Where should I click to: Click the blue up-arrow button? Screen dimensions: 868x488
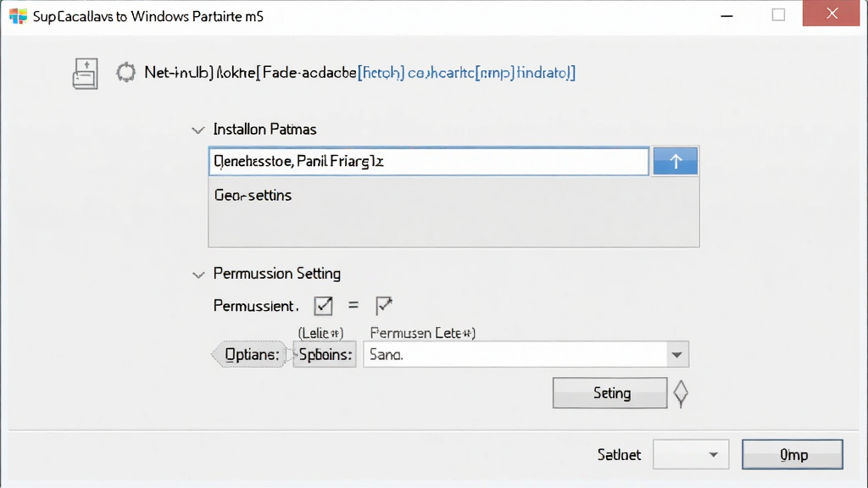(676, 162)
